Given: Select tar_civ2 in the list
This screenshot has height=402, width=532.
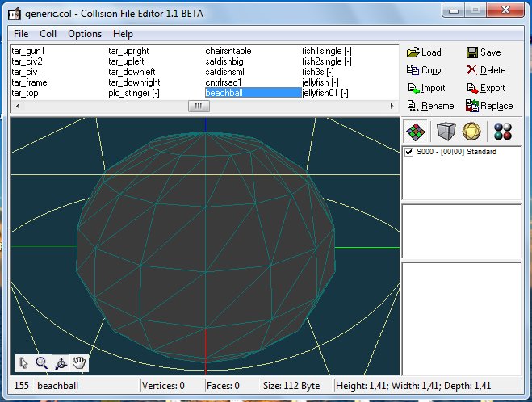Looking at the screenshot, I should (x=27, y=61).
